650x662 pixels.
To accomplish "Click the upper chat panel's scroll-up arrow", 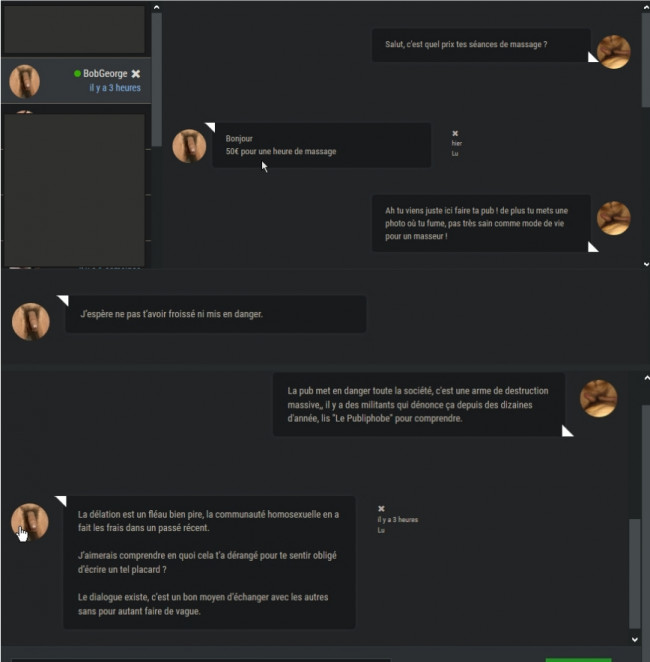I will coord(646,7).
